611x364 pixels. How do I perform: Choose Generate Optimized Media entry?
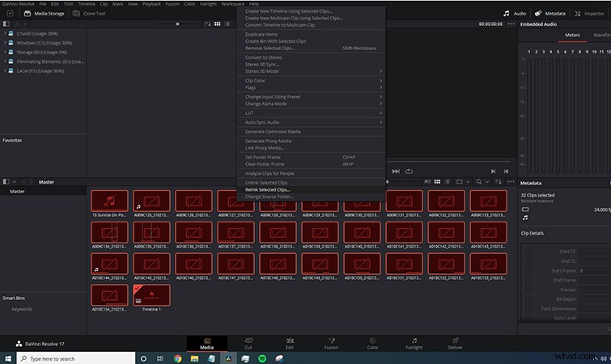coord(311,132)
